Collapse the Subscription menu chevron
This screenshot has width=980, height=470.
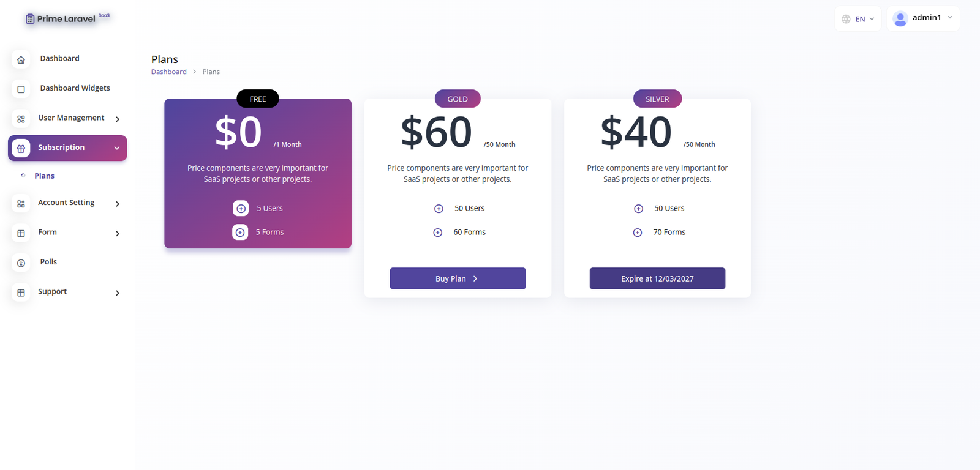(117, 148)
